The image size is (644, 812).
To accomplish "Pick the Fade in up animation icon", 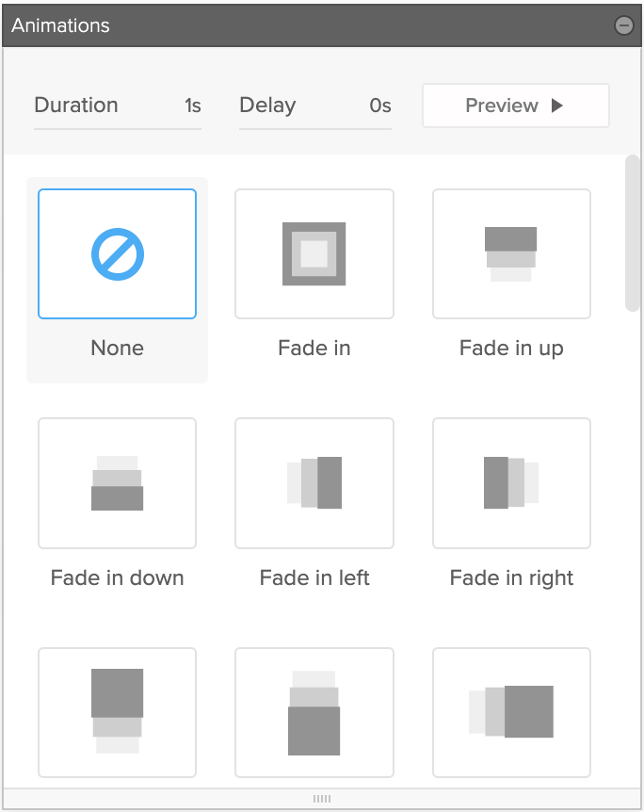I will (511, 254).
